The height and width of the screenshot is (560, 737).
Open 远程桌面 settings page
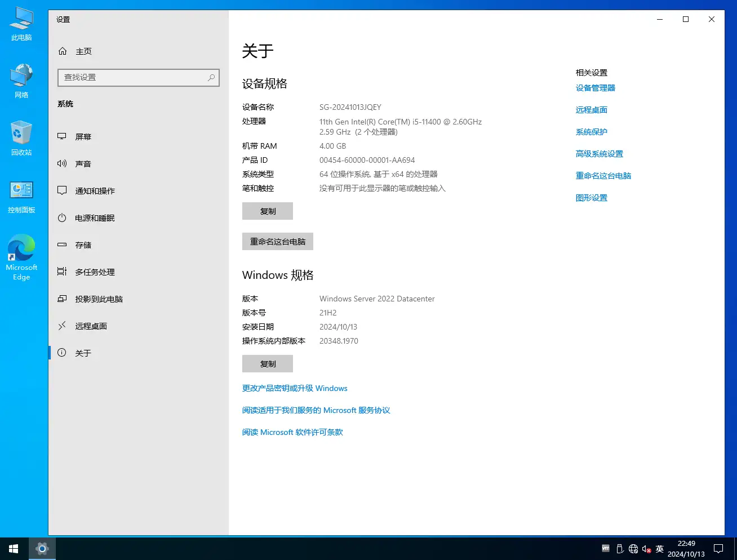point(138,326)
